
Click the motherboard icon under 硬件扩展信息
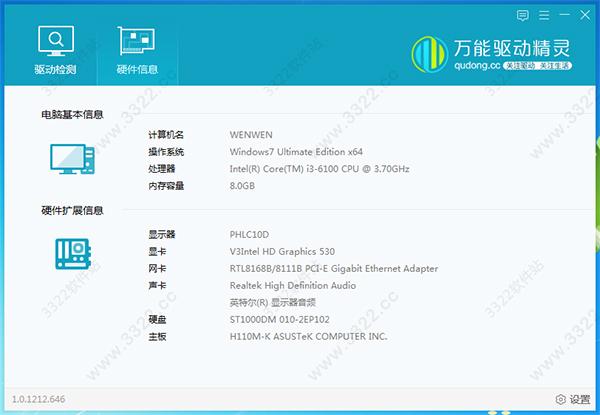click(x=73, y=254)
